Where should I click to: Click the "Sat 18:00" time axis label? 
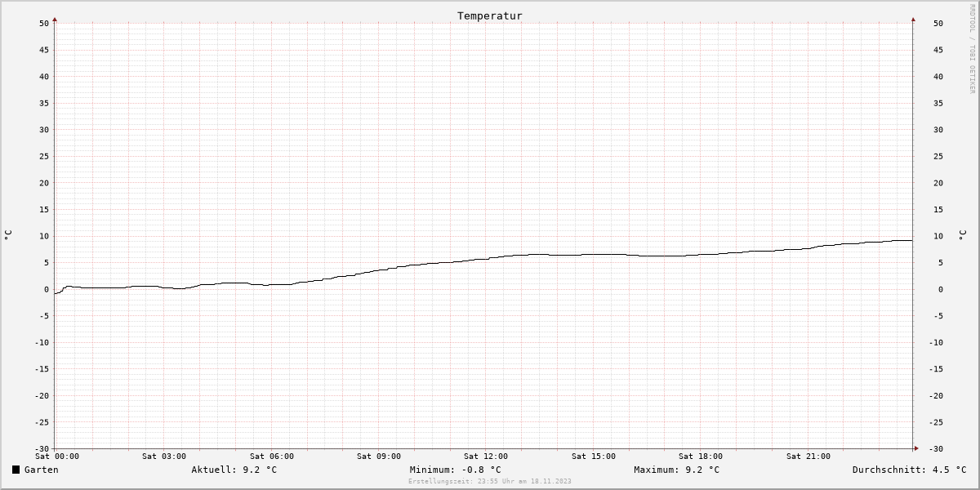(x=701, y=457)
